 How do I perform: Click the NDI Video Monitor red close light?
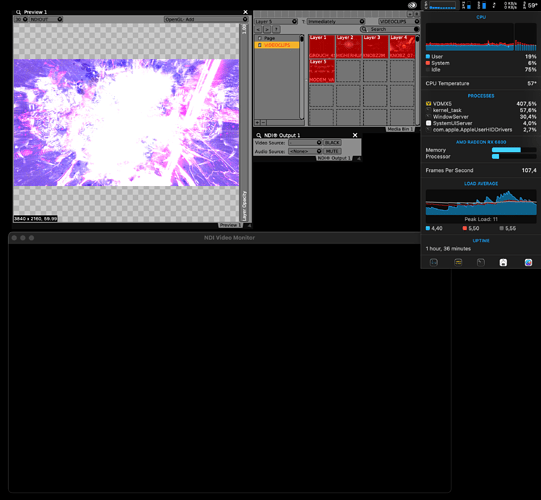(14, 238)
